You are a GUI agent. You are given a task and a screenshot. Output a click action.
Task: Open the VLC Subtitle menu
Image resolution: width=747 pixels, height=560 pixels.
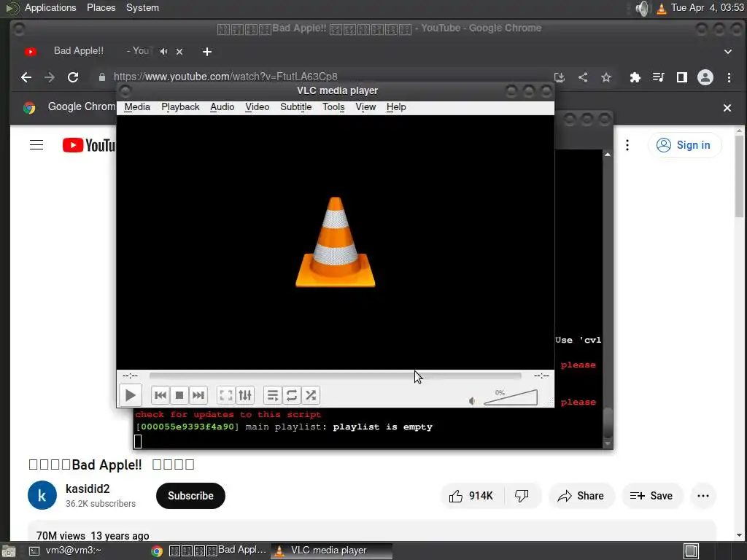[296, 107]
